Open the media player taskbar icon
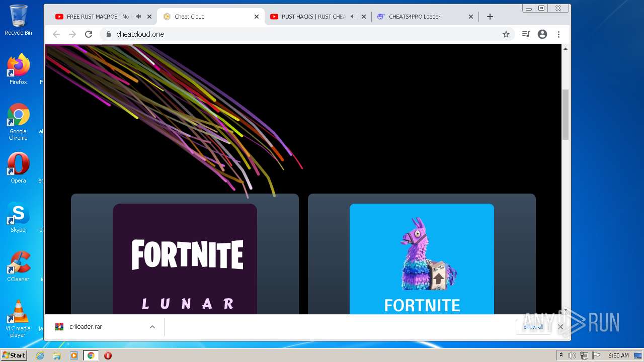The image size is (644, 362). 74,355
